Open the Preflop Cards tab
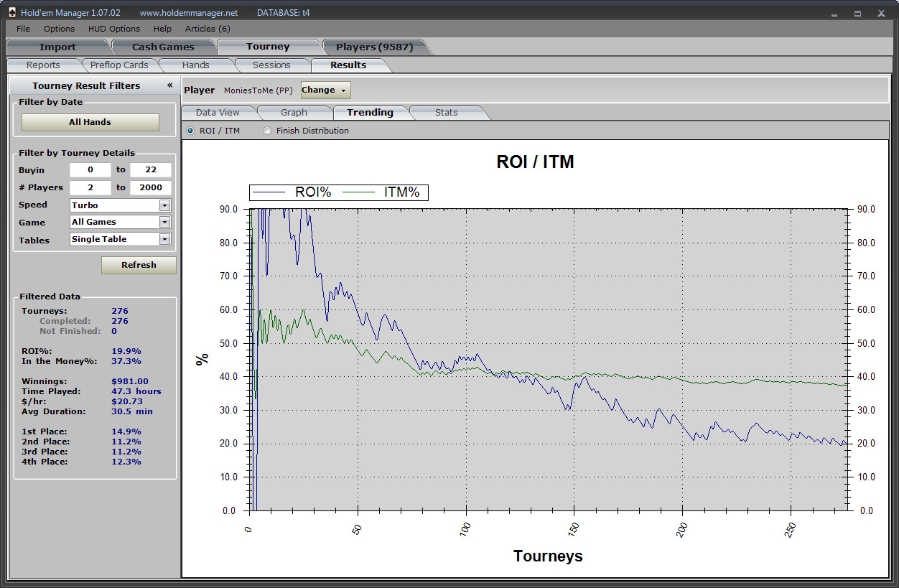Screen dimensions: 899x588 (119, 65)
